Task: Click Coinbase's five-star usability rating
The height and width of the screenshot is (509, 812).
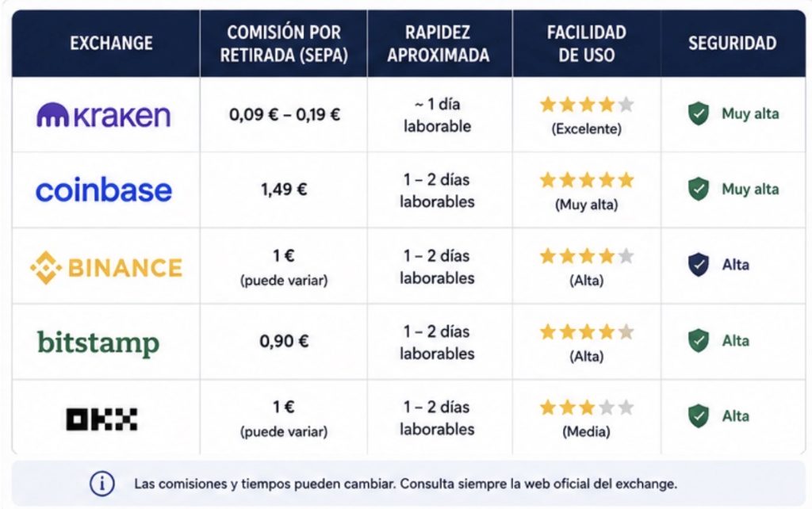Action: [x=587, y=180]
